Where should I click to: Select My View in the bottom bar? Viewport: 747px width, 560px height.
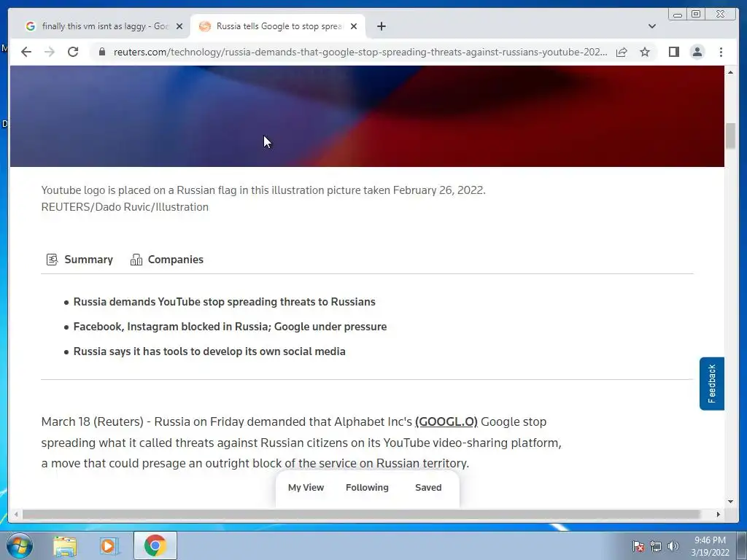pyautogui.click(x=306, y=488)
